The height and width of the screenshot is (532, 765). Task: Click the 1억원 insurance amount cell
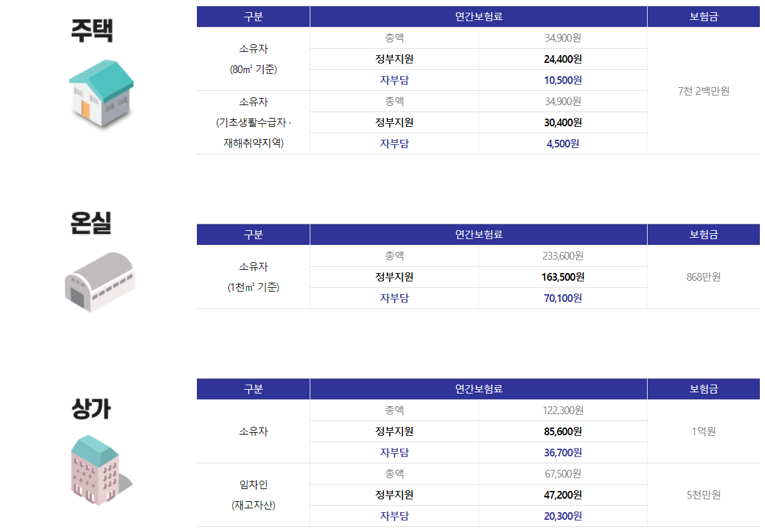pos(703,431)
